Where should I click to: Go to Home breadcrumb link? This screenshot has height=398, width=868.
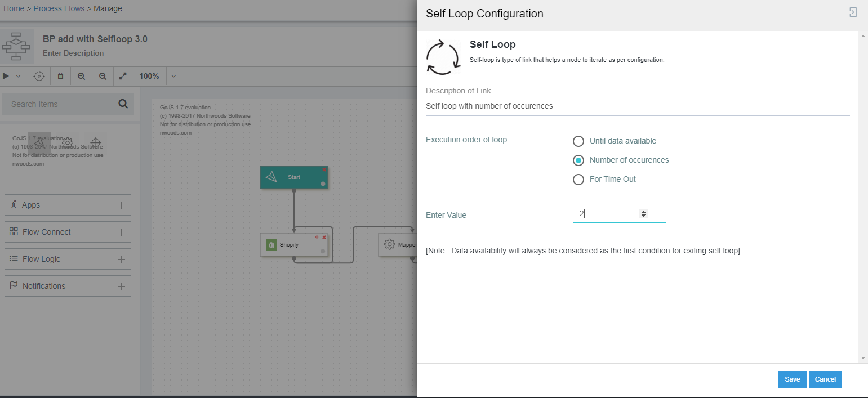coord(14,8)
